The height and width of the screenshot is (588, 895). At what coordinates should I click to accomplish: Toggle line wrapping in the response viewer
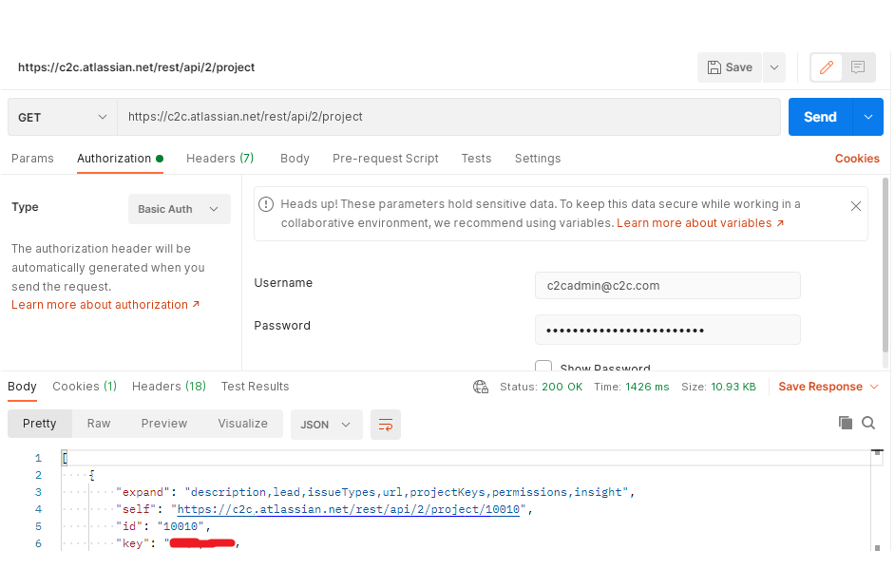[386, 425]
